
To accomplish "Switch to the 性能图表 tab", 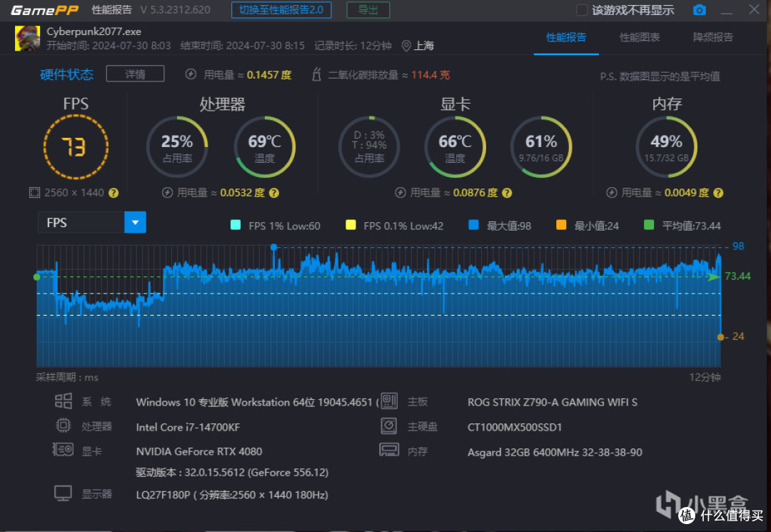I will 639,37.
